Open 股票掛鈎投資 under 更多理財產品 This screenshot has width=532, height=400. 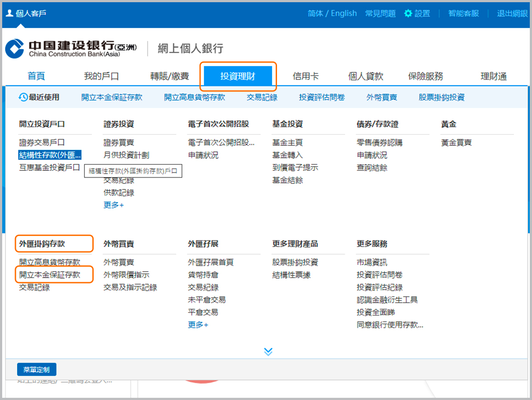(295, 262)
